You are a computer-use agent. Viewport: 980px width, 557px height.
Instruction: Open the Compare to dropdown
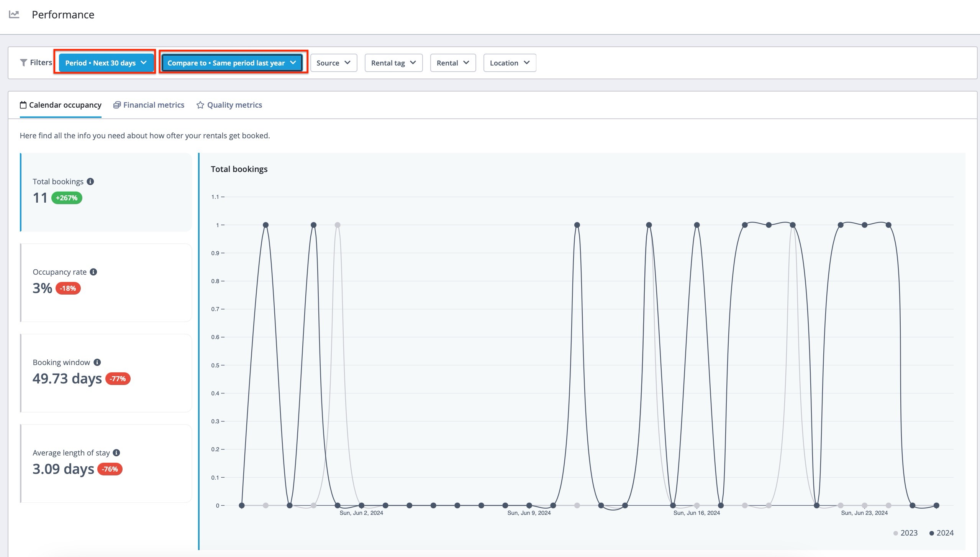[x=232, y=63]
